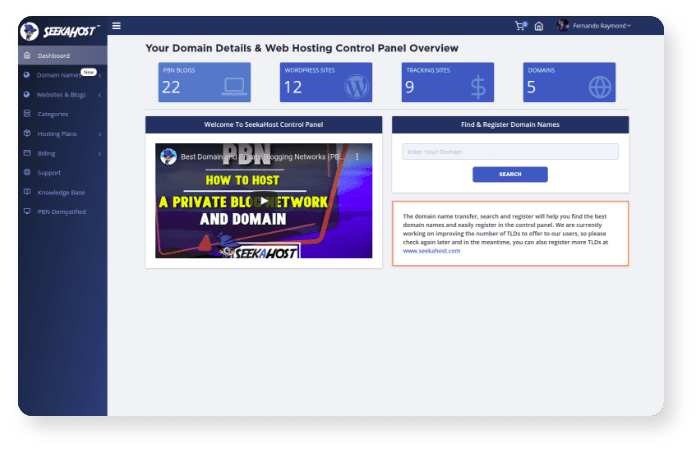
Task: Open the shopping cart icon
Action: click(520, 26)
